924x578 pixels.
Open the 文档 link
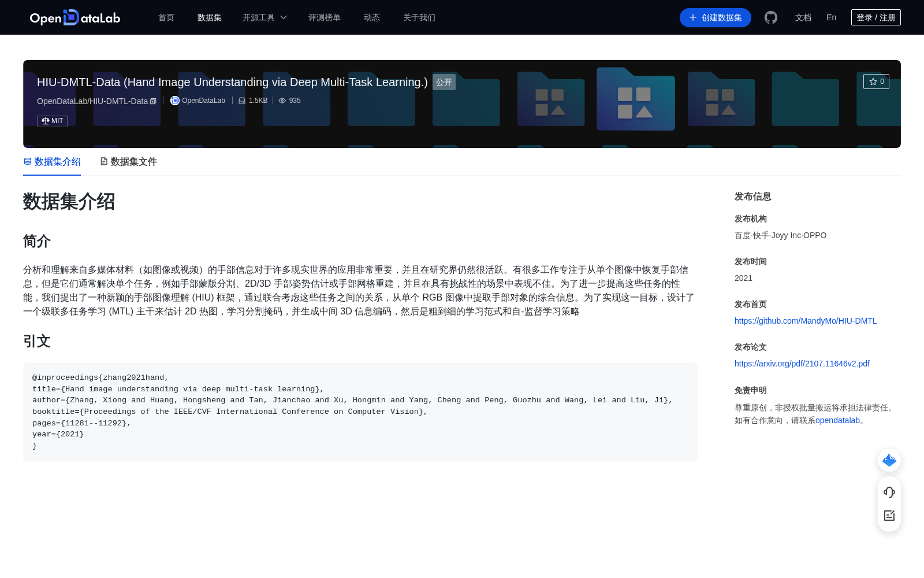[803, 17]
